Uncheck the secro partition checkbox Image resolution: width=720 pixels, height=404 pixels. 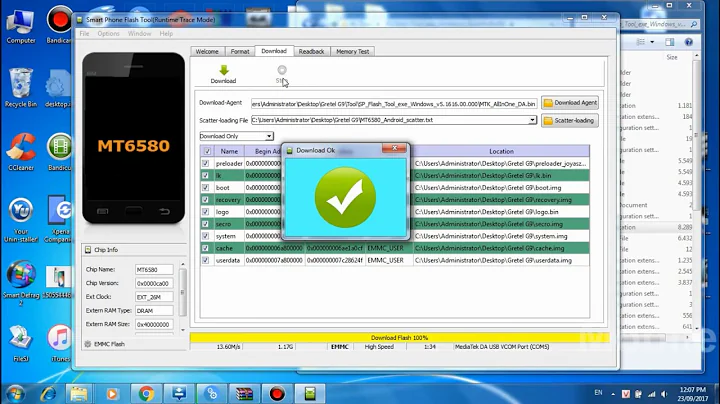click(205, 224)
